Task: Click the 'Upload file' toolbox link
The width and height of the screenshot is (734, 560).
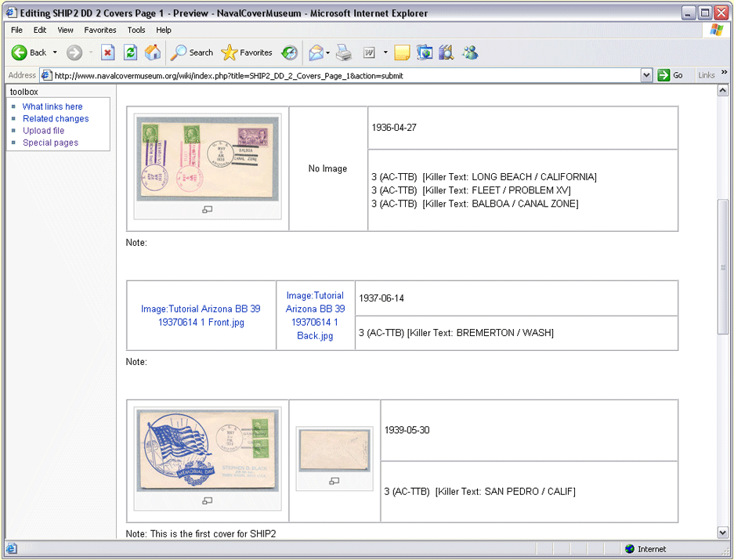Action: click(x=43, y=131)
